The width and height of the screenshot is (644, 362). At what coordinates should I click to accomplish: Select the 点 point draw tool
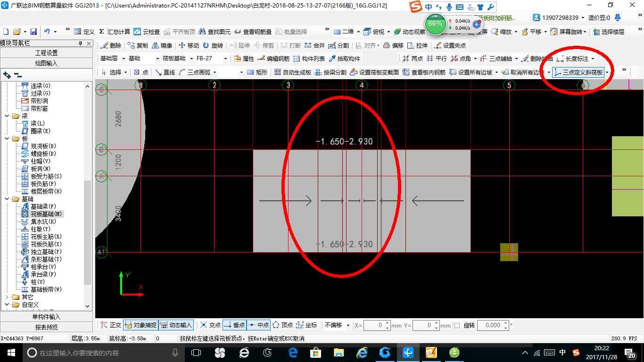(x=141, y=72)
